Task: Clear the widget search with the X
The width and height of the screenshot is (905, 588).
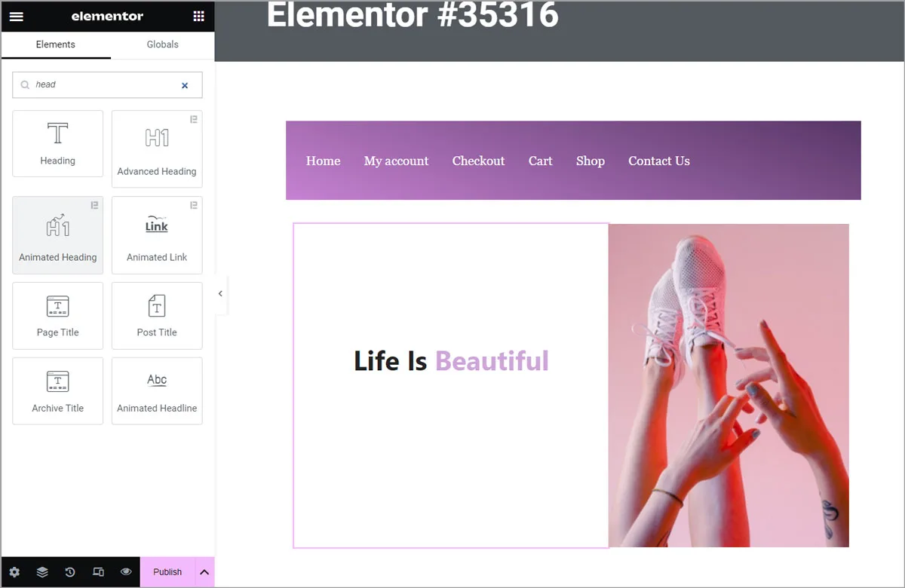Action: click(x=185, y=86)
